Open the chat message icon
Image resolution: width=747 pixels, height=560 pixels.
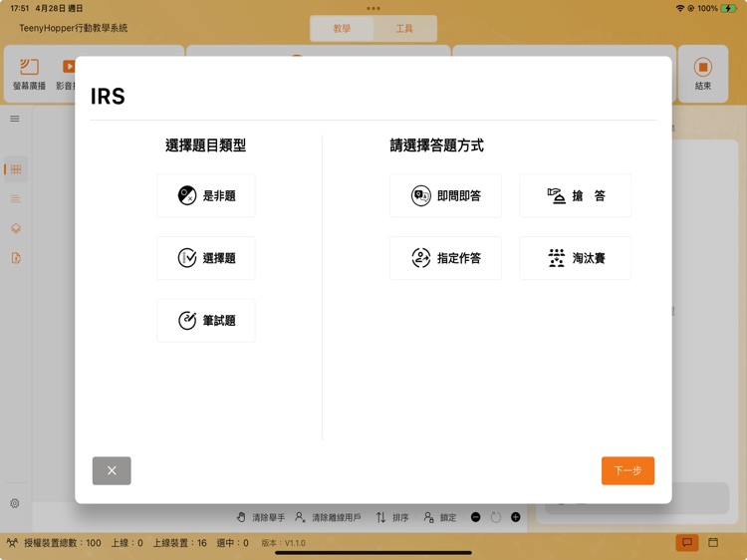click(x=687, y=542)
